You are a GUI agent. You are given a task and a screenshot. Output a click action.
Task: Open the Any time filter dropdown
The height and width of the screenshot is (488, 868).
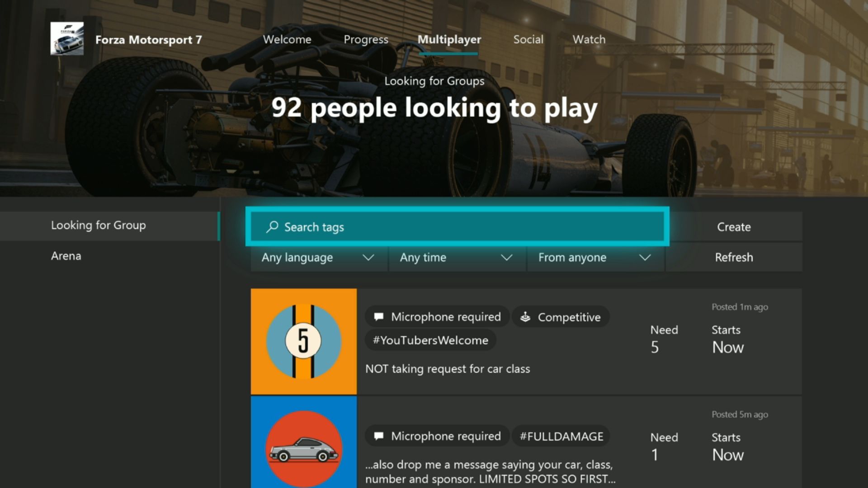pos(457,258)
